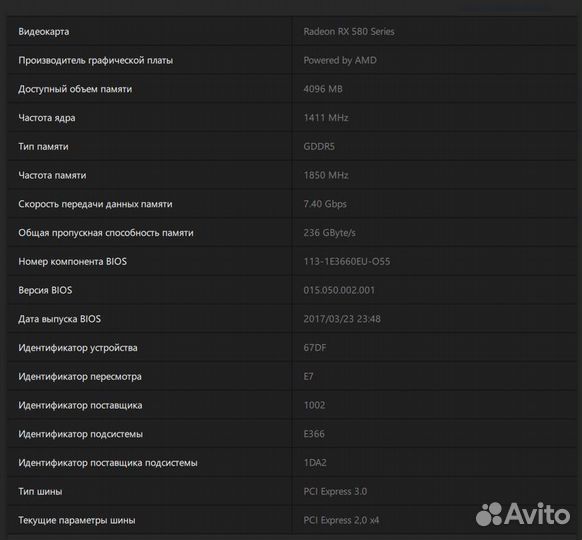Click the 'Radeon RX 580 Series' value
582x540 pixels.
click(x=349, y=32)
